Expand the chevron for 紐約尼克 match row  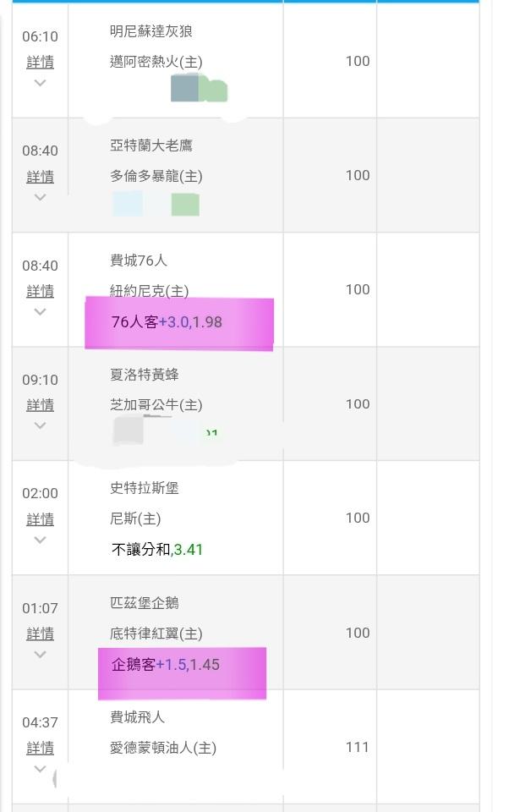click(40, 311)
